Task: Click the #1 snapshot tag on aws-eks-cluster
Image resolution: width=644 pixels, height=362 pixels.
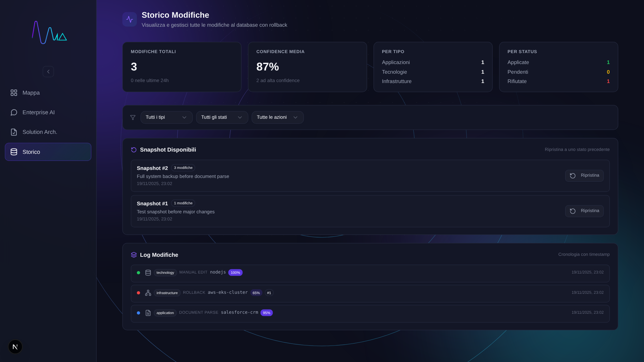Action: pyautogui.click(x=269, y=293)
